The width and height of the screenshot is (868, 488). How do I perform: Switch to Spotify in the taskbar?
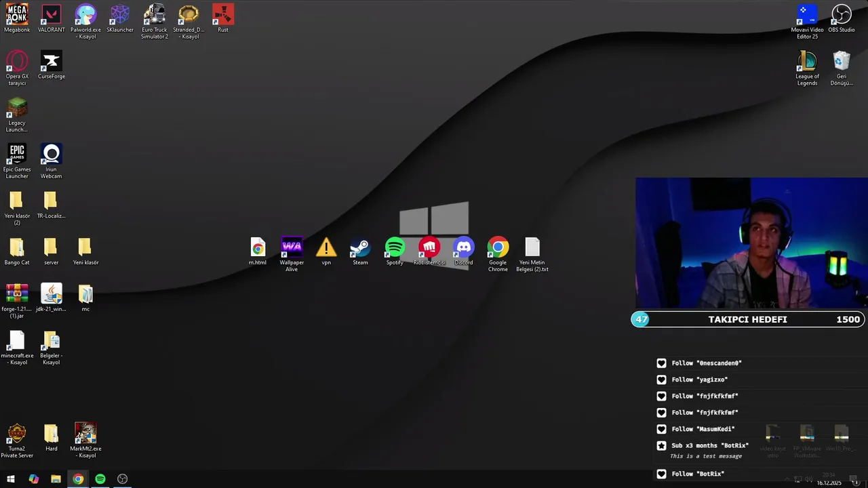(100, 479)
